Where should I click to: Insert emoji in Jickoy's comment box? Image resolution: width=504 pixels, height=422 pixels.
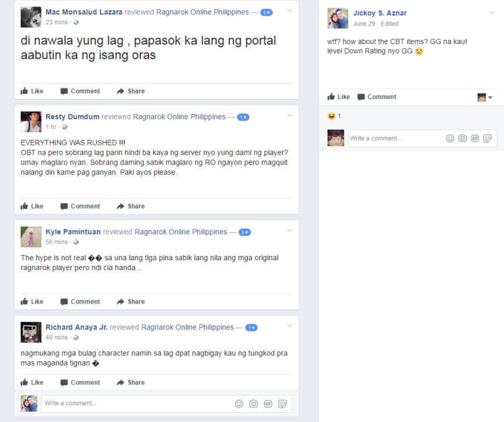(x=450, y=138)
